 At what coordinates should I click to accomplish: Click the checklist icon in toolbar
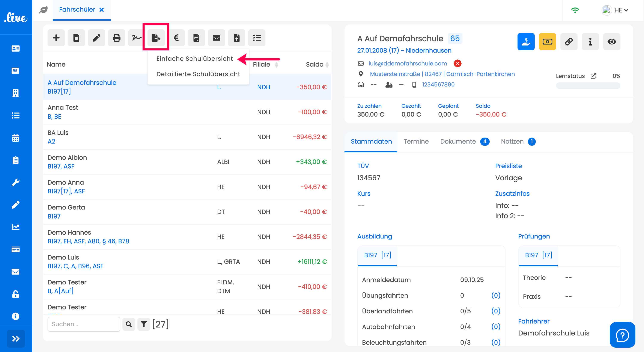257,38
